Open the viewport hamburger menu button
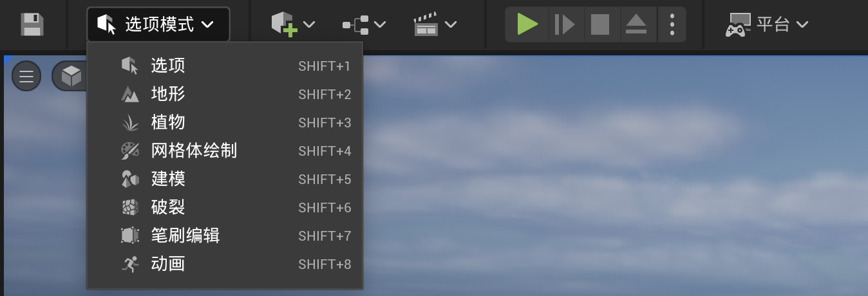Image resolution: width=868 pixels, height=296 pixels. point(26,77)
